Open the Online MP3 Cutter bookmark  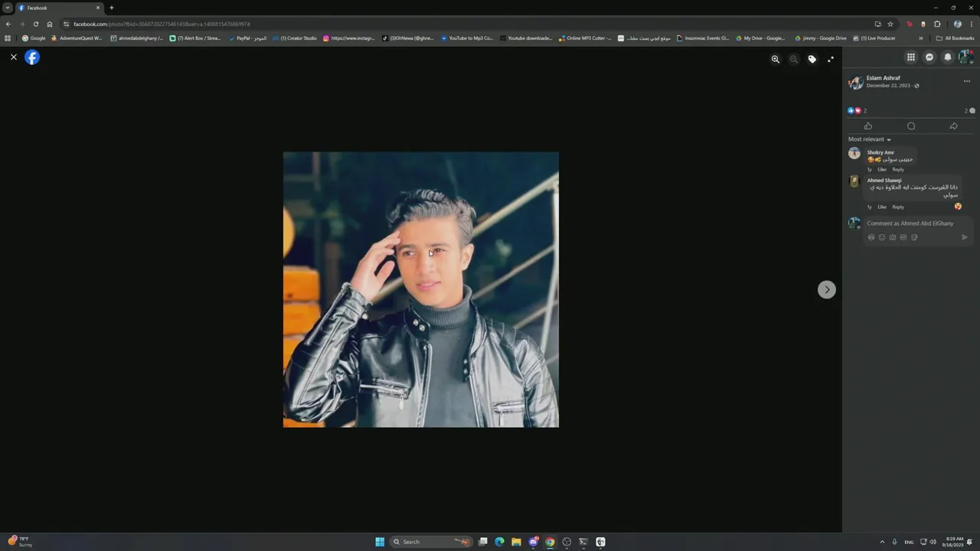pos(585,38)
